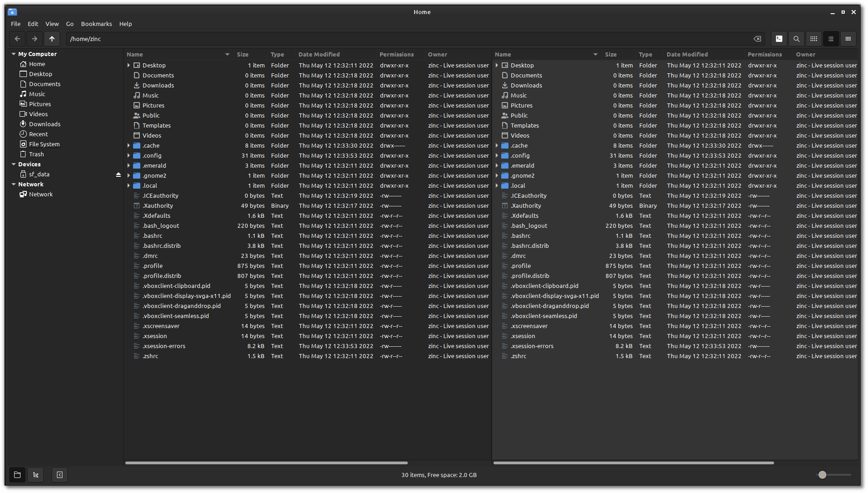Click the Network icon in sidebar
Screen dimensions: 868x493
(x=23, y=195)
